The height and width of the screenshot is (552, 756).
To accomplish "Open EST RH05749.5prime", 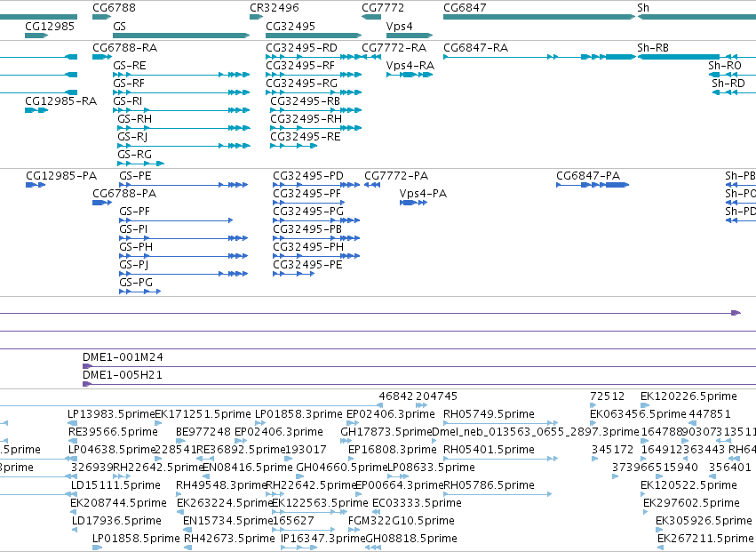I will [489, 414].
